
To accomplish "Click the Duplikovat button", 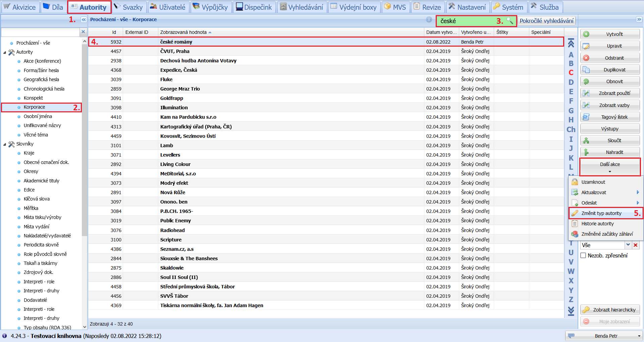I will [610, 70].
